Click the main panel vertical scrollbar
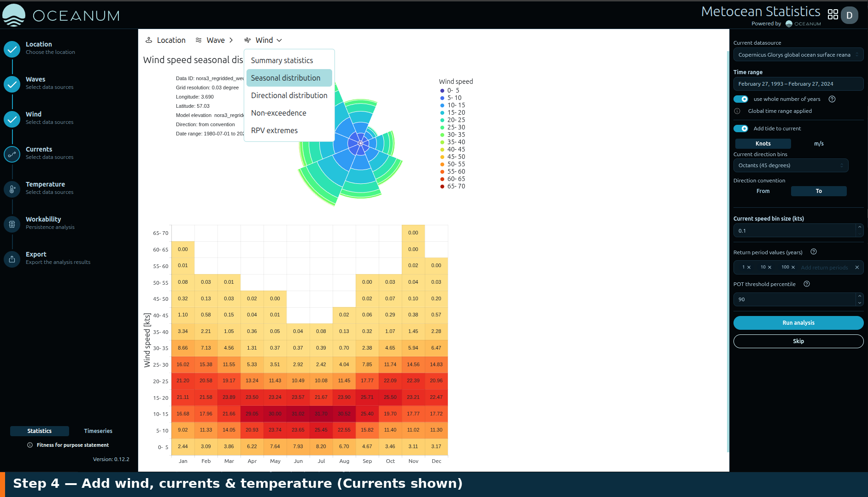Viewport: 868px width, 497px height. pyautogui.click(x=728, y=252)
